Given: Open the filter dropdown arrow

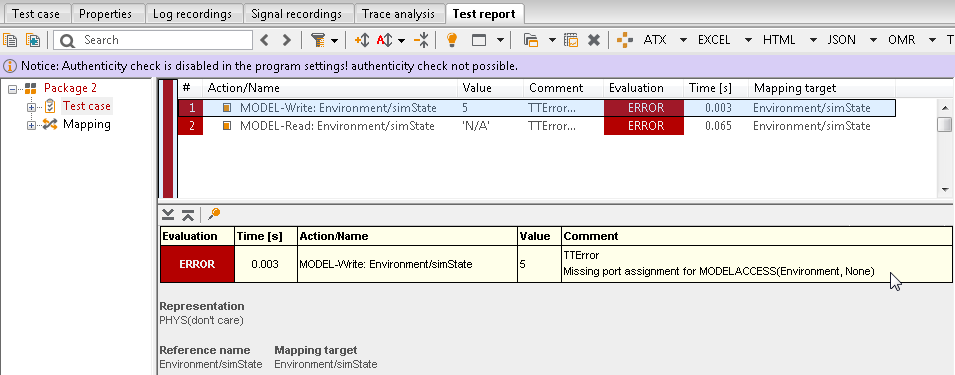Looking at the screenshot, I should point(334,40).
